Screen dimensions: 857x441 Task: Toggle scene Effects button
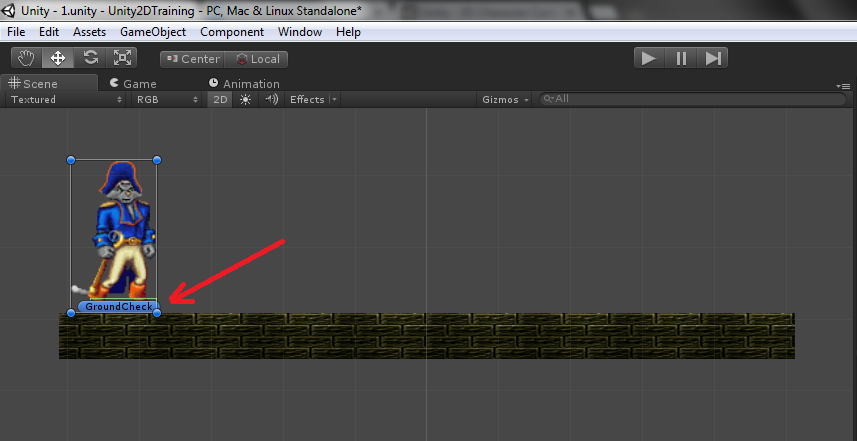click(x=307, y=99)
